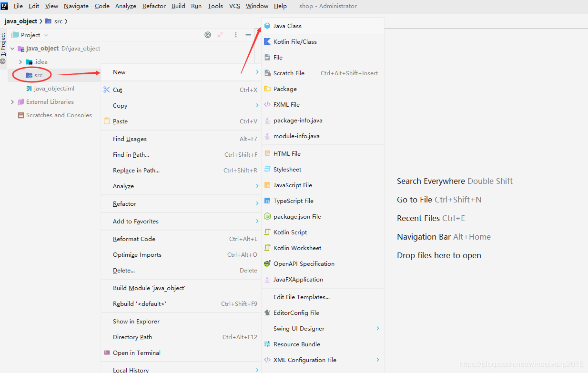Click the EditorConfig File icon
This screenshot has width=588, height=373.
[x=267, y=313]
